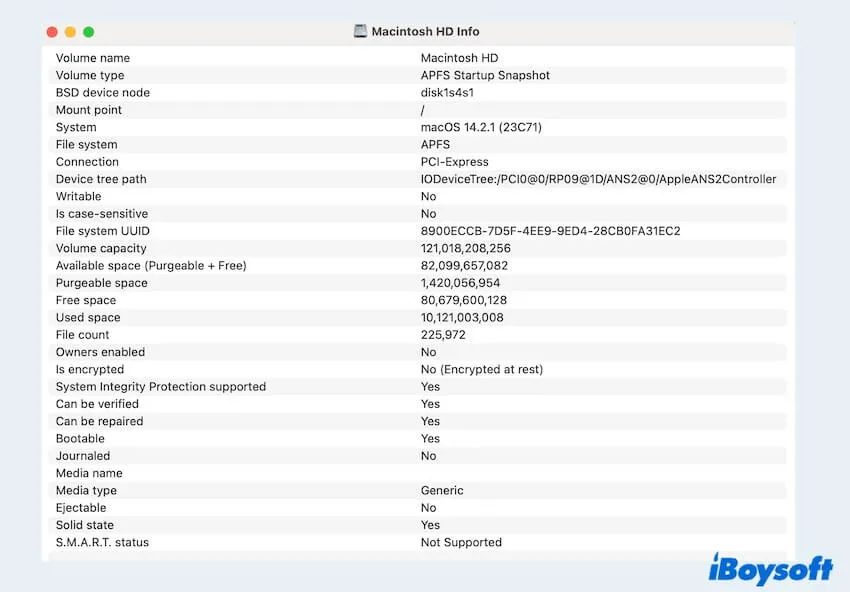Click the 'Free space' label

[x=86, y=300]
